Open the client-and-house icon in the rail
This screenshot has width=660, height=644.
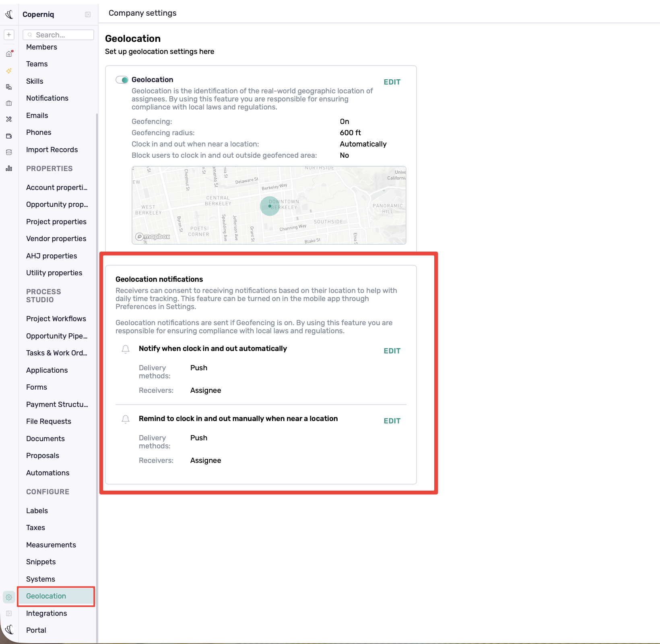(9, 87)
